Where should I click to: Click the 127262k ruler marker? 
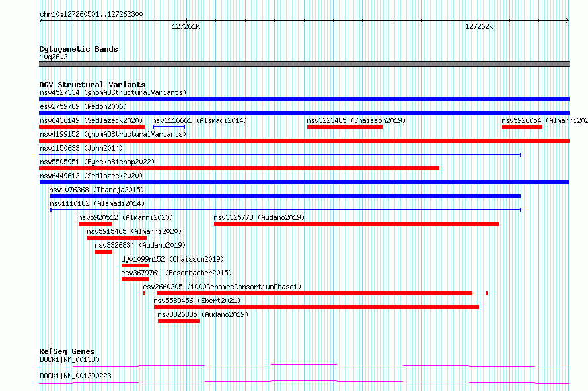pos(479,26)
